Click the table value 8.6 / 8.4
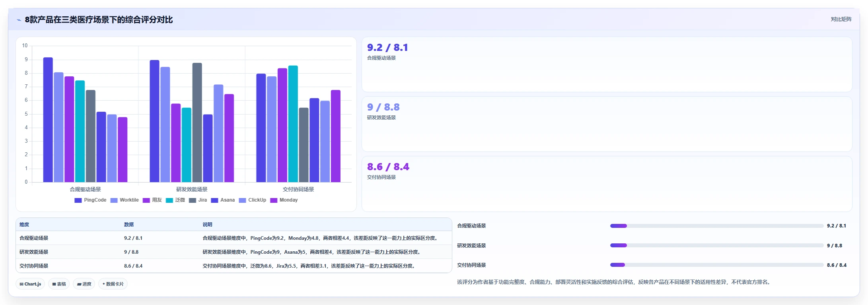This screenshot has width=868, height=305. pyautogui.click(x=133, y=266)
